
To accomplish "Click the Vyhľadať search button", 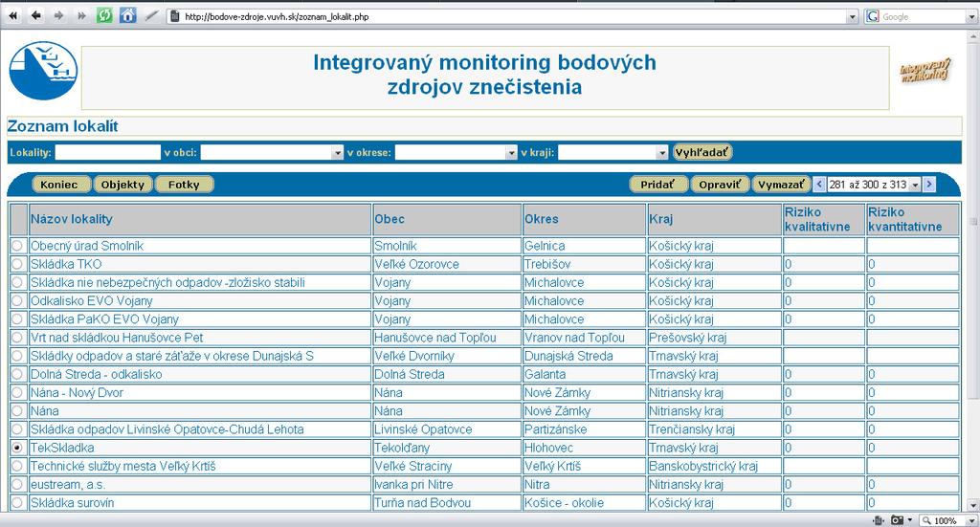I will pyautogui.click(x=702, y=152).
